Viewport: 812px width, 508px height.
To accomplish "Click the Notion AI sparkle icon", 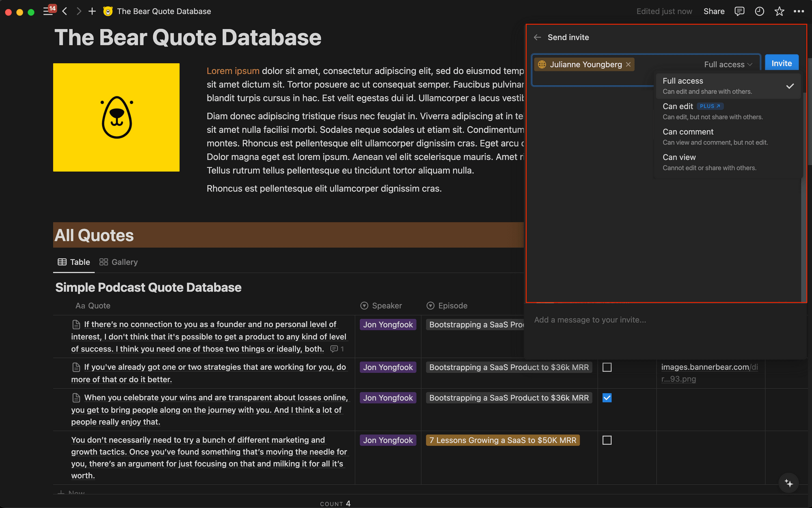I will click(x=789, y=483).
